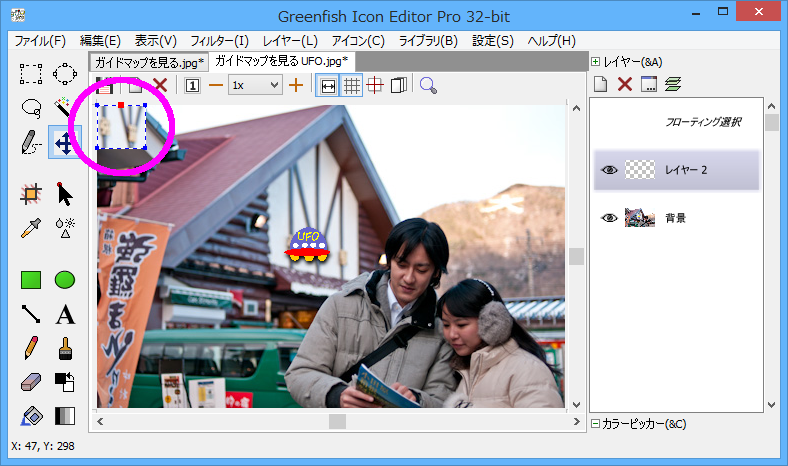Expand the カラーピッカー panel section

point(596,424)
